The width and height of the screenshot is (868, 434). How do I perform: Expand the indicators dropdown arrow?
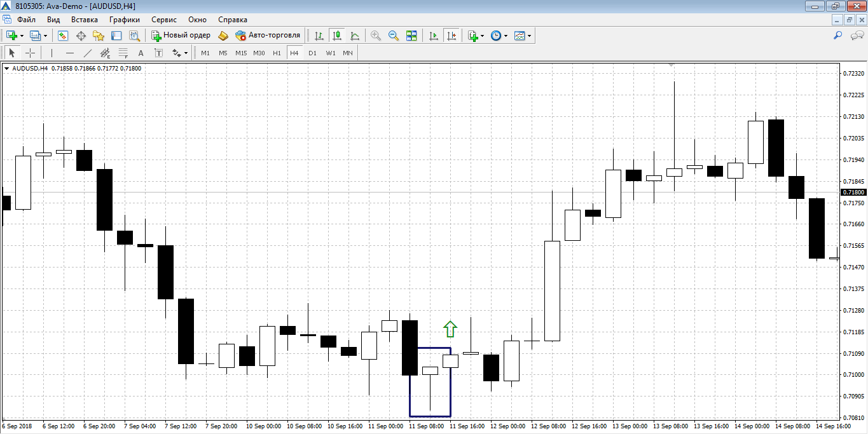coord(483,36)
